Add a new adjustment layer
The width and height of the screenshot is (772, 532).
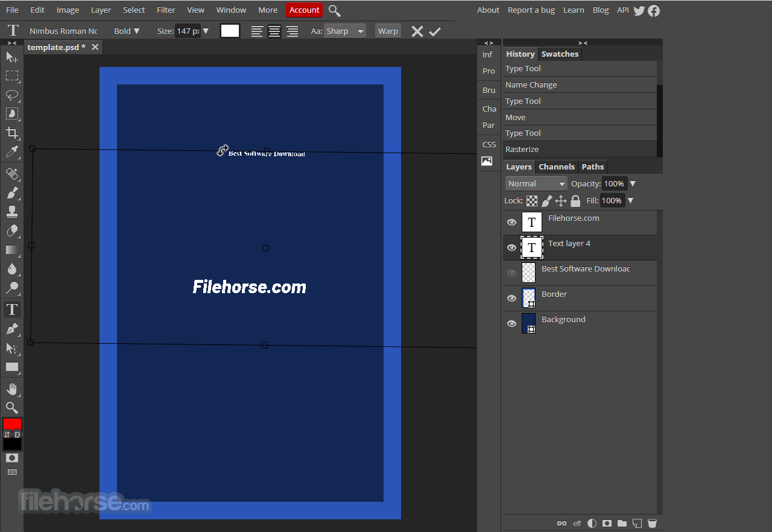(x=592, y=524)
